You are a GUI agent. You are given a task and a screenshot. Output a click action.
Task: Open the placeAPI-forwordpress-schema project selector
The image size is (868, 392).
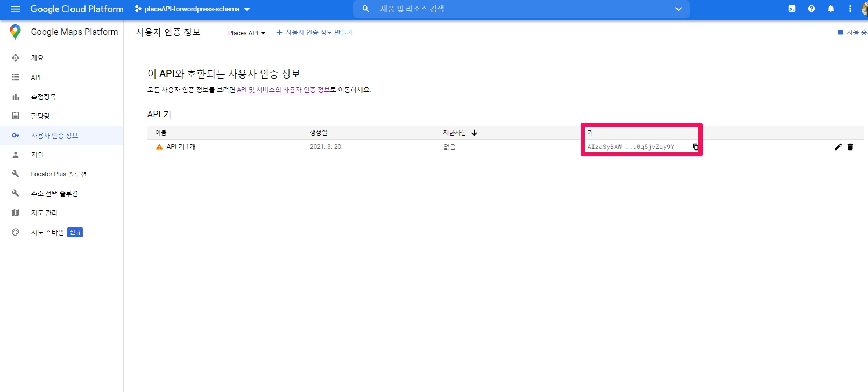pos(192,9)
